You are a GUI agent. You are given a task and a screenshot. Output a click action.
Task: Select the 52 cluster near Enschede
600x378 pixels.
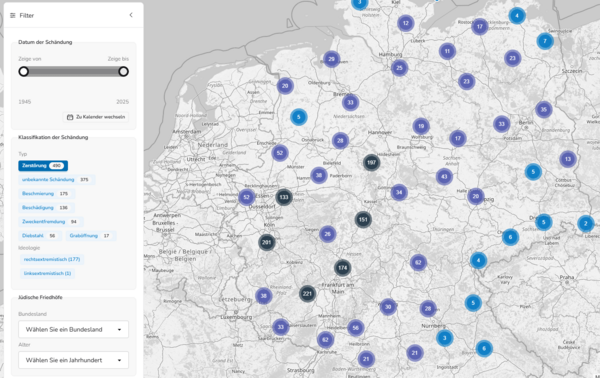coord(280,153)
